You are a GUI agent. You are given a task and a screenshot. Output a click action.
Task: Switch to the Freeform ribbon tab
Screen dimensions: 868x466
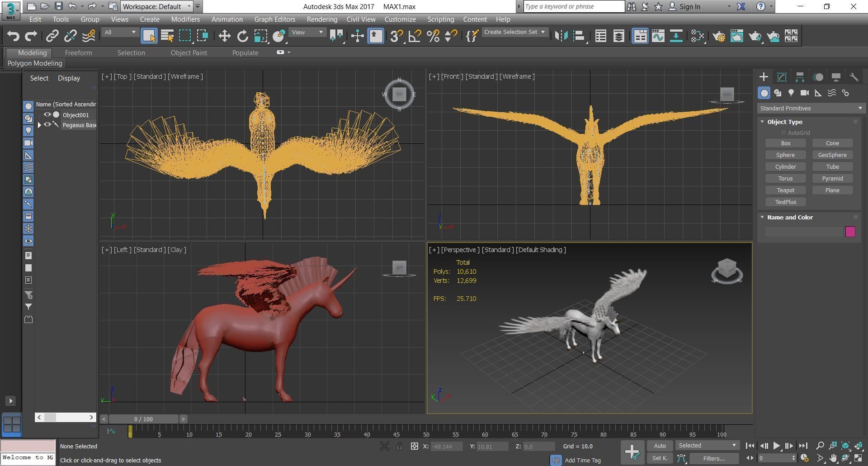coord(78,53)
